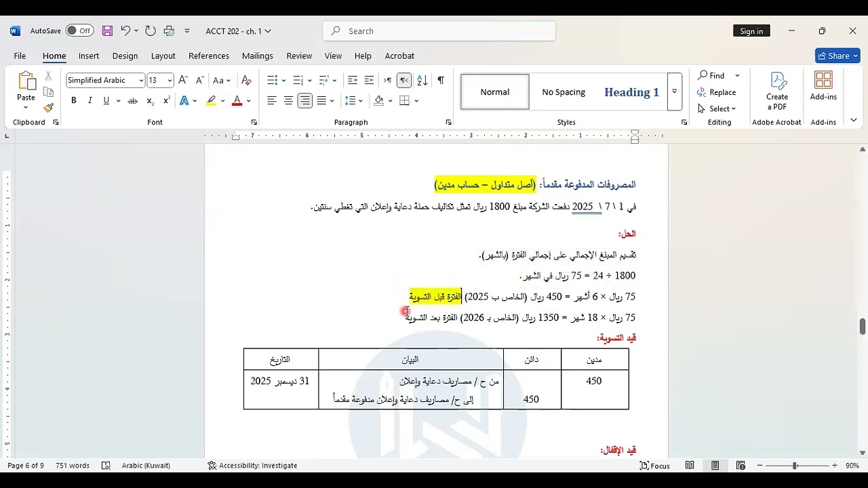Apply the No Spacing style
The height and width of the screenshot is (488, 868).
[564, 92]
